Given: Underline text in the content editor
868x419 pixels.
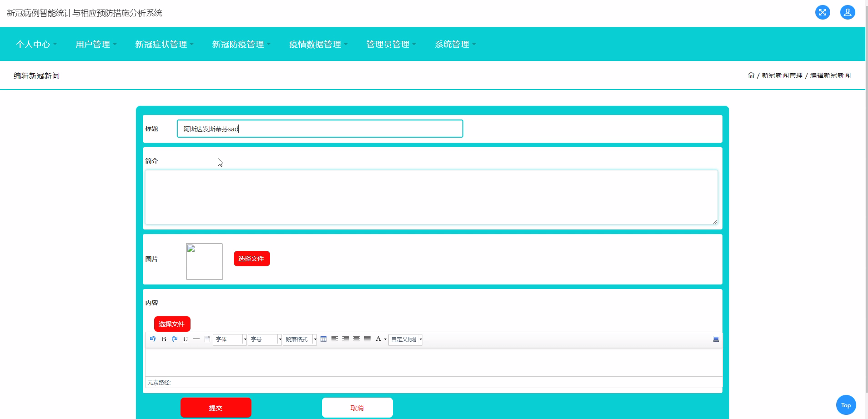Looking at the screenshot, I should point(185,339).
